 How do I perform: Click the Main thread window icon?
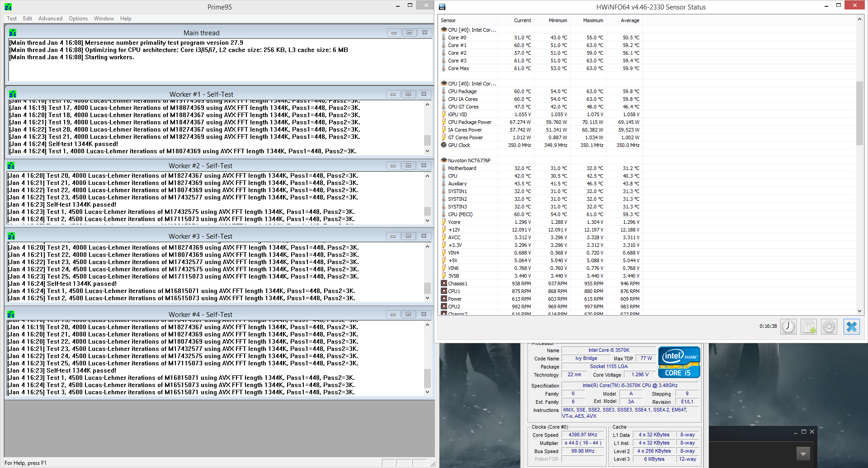(x=13, y=33)
